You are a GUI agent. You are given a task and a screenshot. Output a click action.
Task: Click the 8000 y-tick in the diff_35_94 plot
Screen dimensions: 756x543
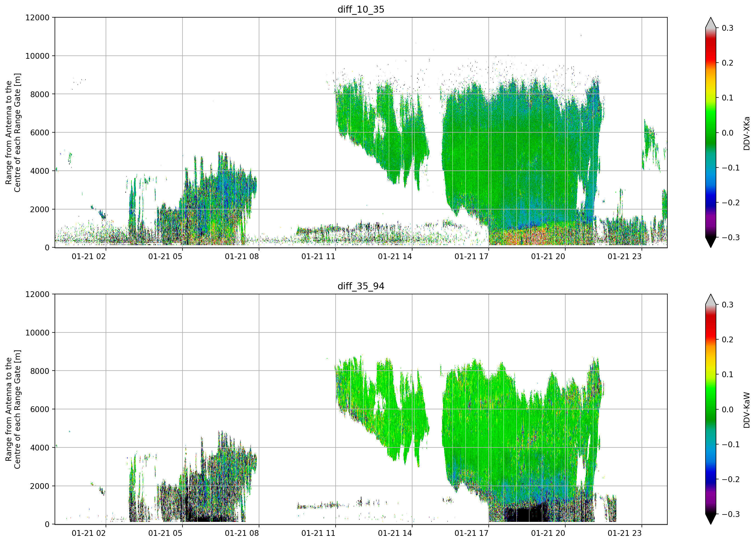[40, 371]
